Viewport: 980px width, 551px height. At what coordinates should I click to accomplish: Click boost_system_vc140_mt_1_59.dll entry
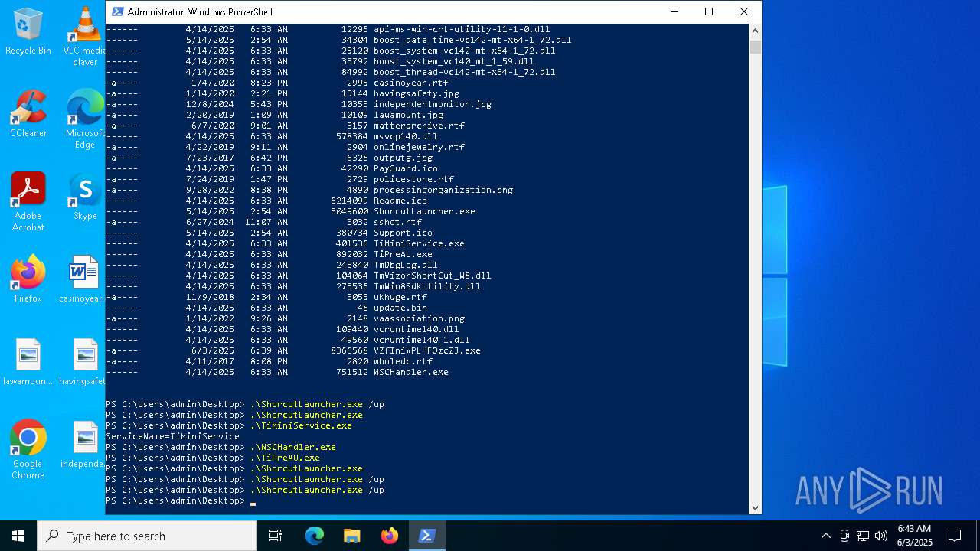[x=454, y=61]
